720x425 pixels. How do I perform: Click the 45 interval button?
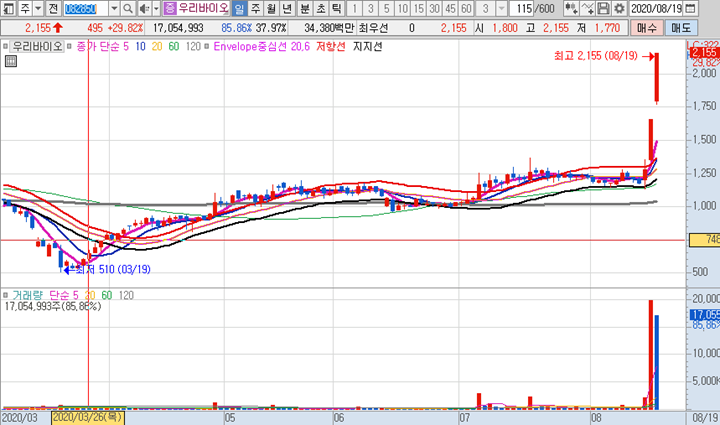point(450,8)
